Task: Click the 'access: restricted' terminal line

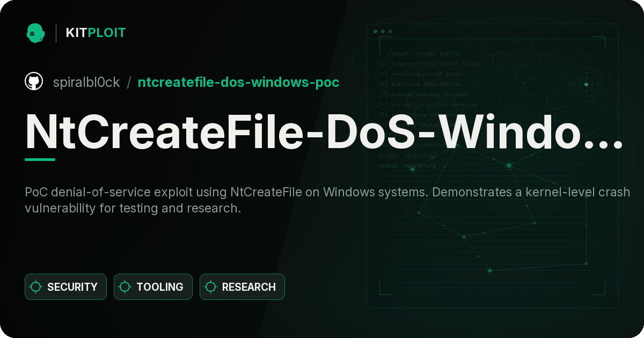Action: coord(407,156)
